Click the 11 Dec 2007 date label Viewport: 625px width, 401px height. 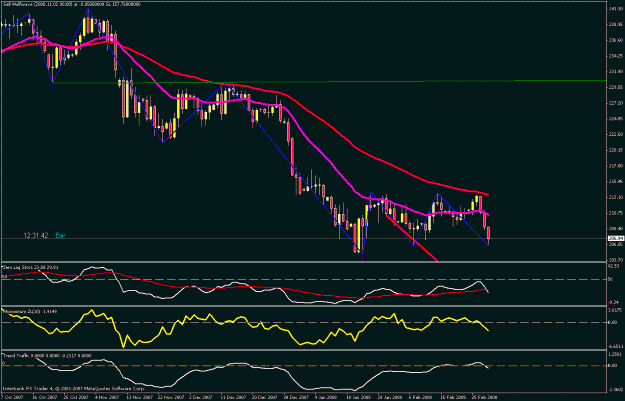point(234,397)
